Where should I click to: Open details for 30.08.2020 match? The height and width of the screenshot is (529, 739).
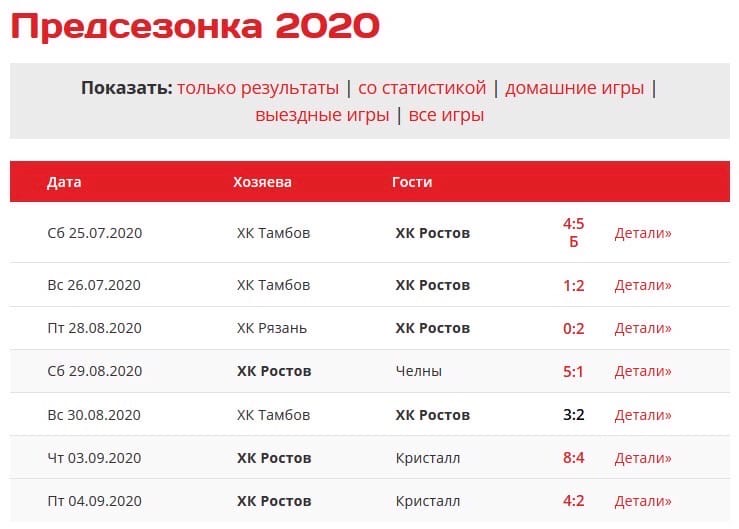click(643, 415)
